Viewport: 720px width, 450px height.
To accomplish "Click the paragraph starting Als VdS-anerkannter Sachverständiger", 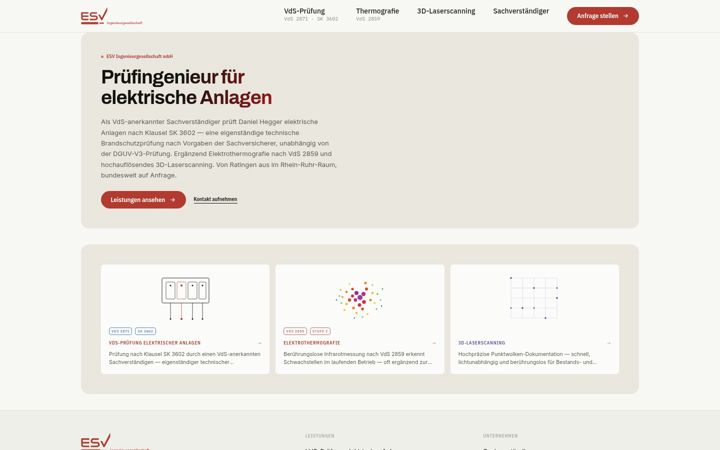I will coord(219,148).
